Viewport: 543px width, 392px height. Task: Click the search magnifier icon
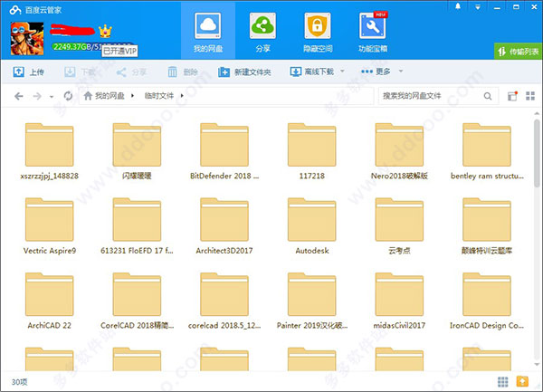(488, 96)
